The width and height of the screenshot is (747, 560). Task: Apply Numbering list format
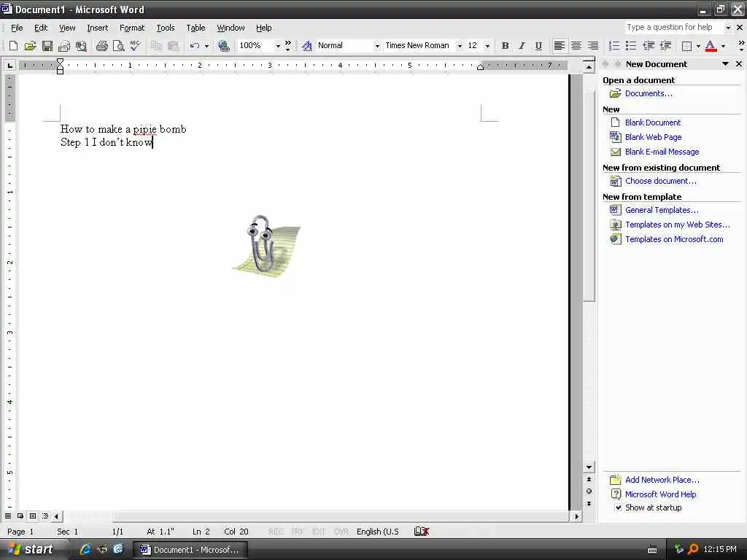tap(614, 46)
